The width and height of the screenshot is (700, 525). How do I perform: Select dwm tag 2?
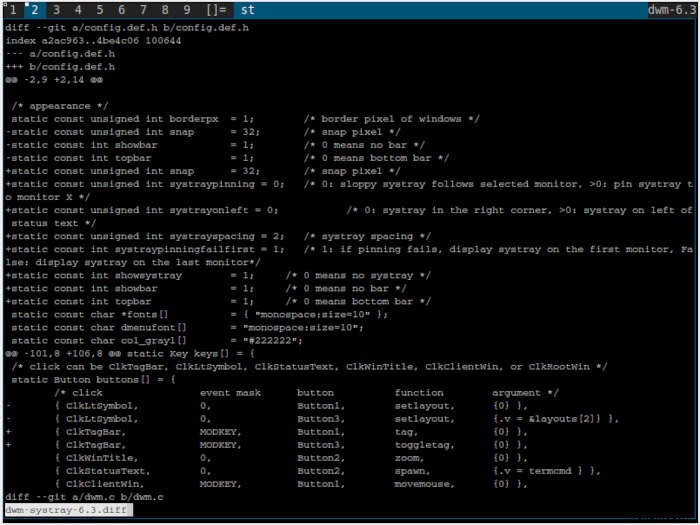tap(34, 9)
